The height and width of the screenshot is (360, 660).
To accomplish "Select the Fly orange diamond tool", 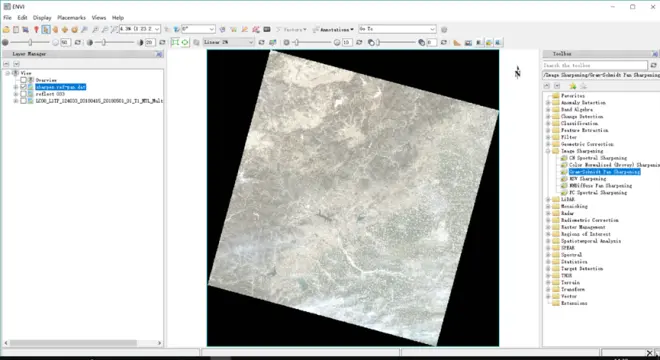I will coord(65,29).
